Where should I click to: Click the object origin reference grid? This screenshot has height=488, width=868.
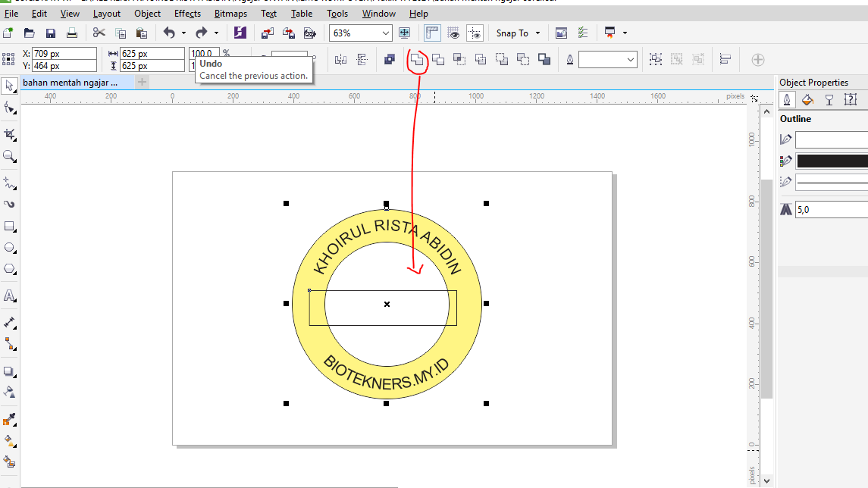click(8, 60)
